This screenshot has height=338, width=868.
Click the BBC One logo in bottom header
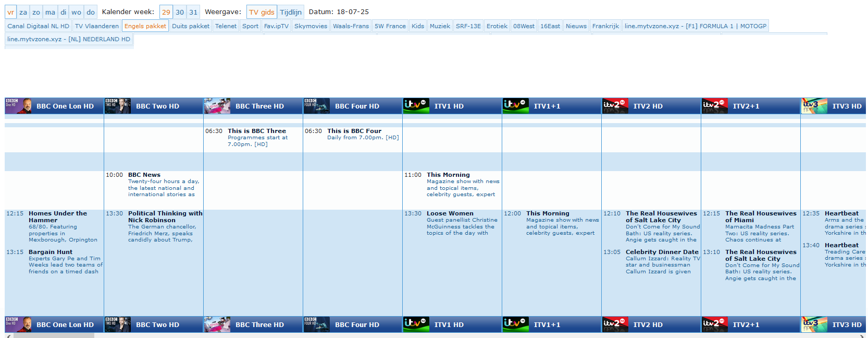(18, 324)
